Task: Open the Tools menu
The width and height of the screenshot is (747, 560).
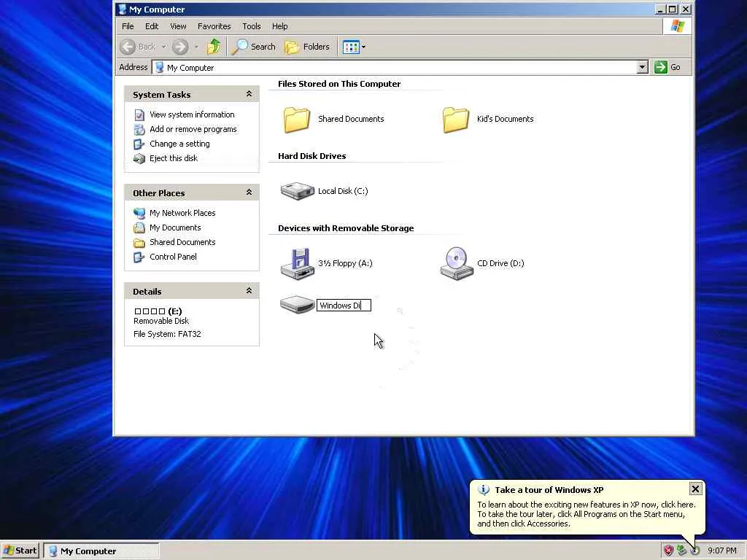Action: (251, 26)
